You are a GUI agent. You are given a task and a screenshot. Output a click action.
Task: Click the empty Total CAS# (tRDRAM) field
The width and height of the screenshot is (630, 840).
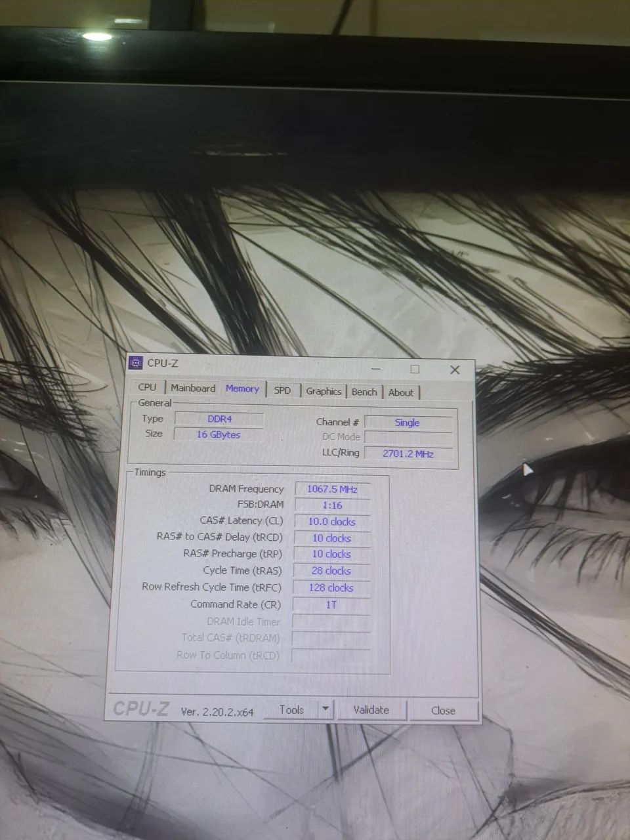331,638
